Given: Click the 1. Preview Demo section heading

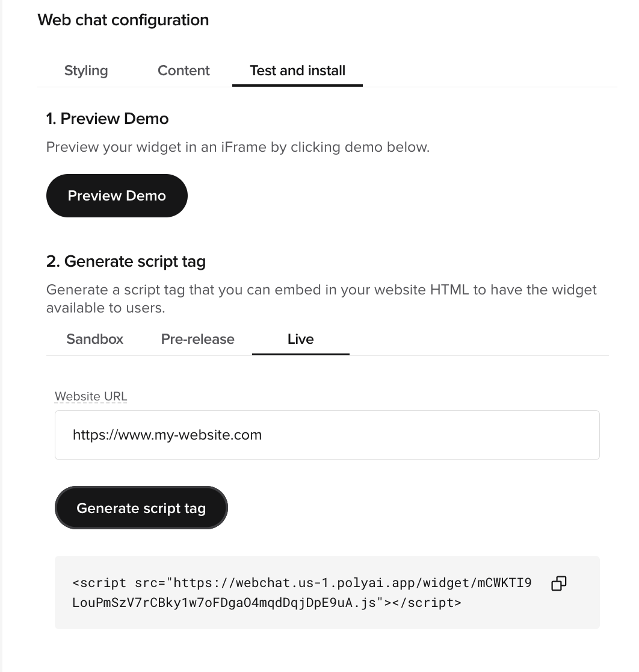Looking at the screenshot, I should click(107, 119).
